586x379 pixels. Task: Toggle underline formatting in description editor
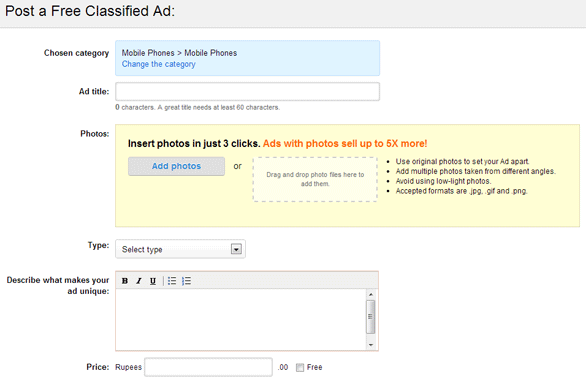click(x=153, y=281)
